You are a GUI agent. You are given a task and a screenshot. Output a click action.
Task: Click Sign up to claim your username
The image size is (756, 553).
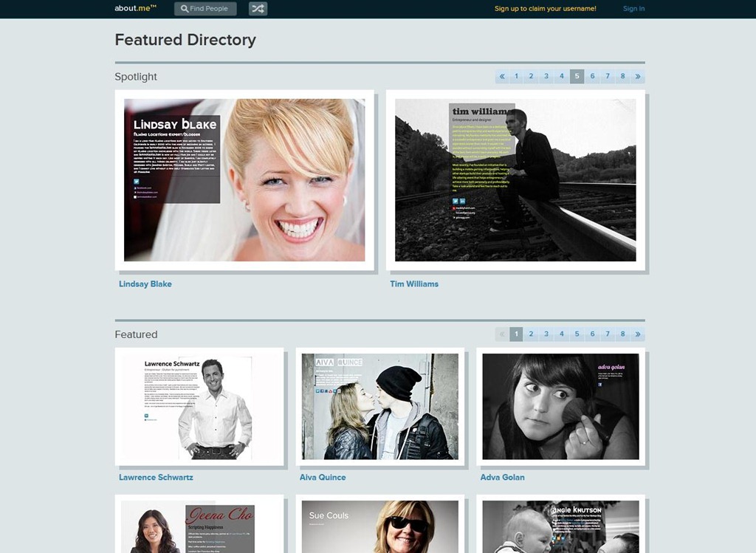click(545, 9)
